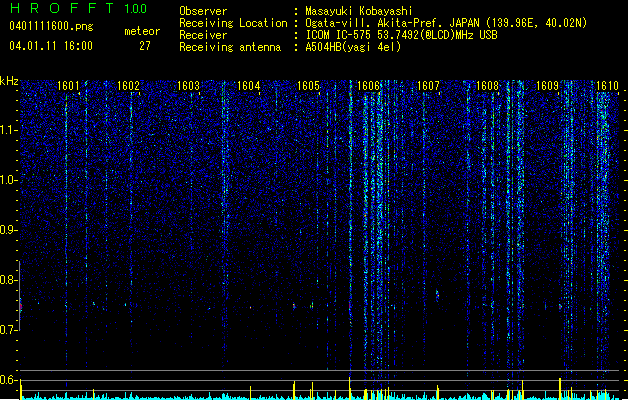Click the meteor count value 27
The image size is (629, 400).
[145, 46]
